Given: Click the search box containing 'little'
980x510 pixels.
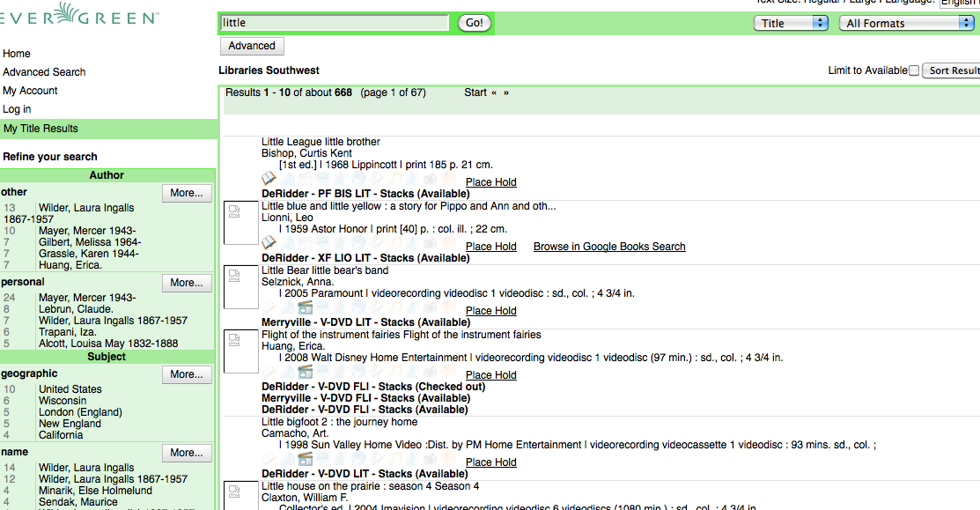Looking at the screenshot, I should (335, 23).
